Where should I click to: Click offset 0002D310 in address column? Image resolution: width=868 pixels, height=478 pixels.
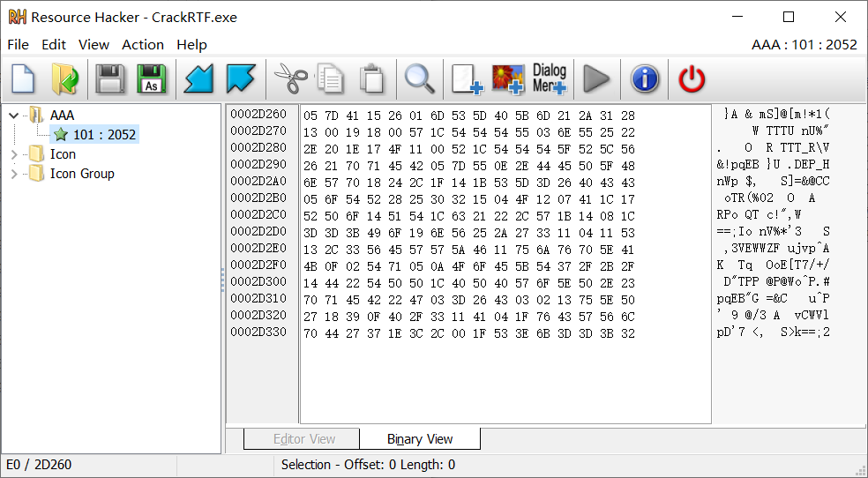258,298
